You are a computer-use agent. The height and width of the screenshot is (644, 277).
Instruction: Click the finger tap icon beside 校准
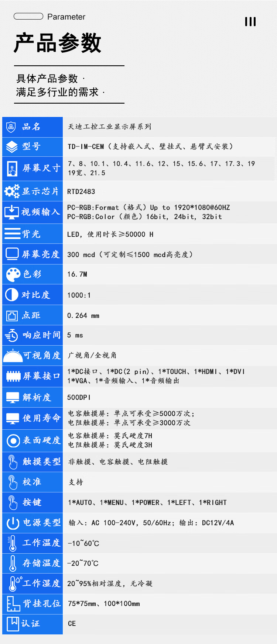point(13,482)
